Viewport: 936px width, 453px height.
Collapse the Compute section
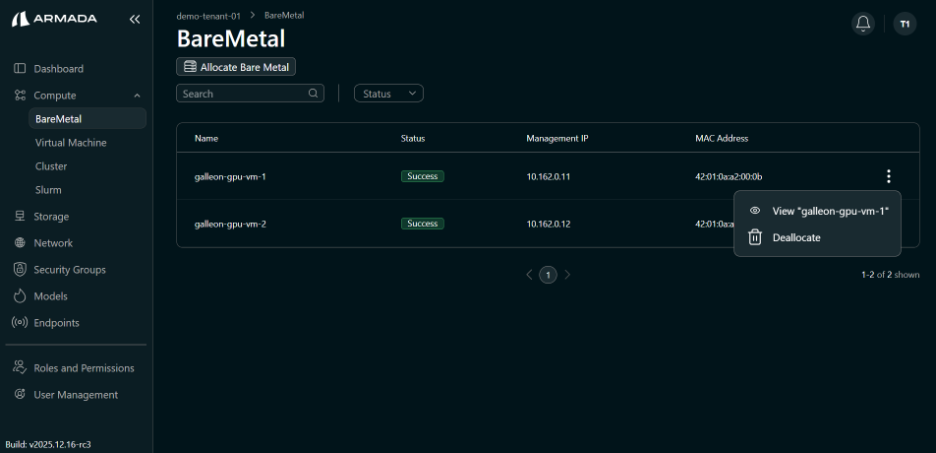[136, 96]
